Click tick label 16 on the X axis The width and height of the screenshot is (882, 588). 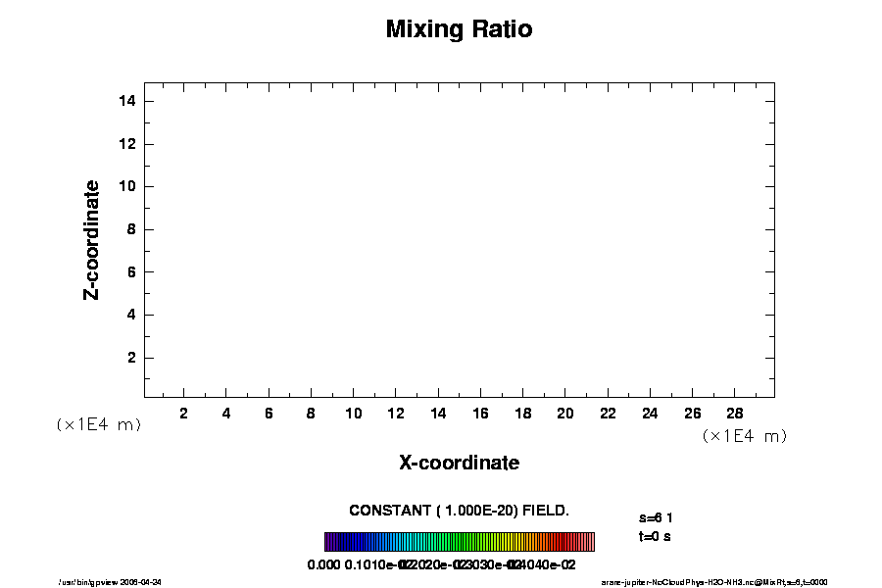pyautogui.click(x=480, y=414)
